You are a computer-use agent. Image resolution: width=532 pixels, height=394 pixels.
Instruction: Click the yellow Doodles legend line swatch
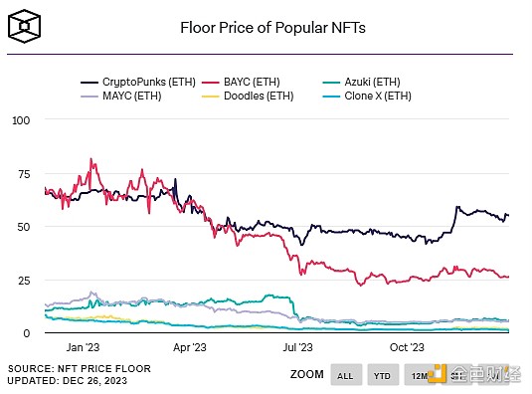click(211, 97)
